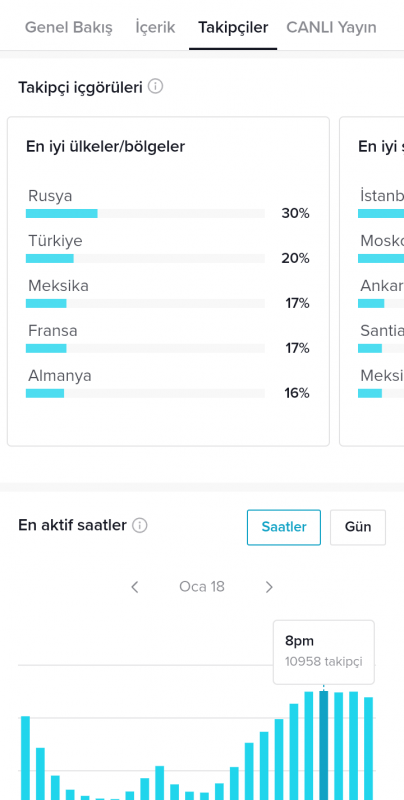This screenshot has height=800, width=404.
Task: Click the Rusya 30% progress bar
Action: click(145, 213)
